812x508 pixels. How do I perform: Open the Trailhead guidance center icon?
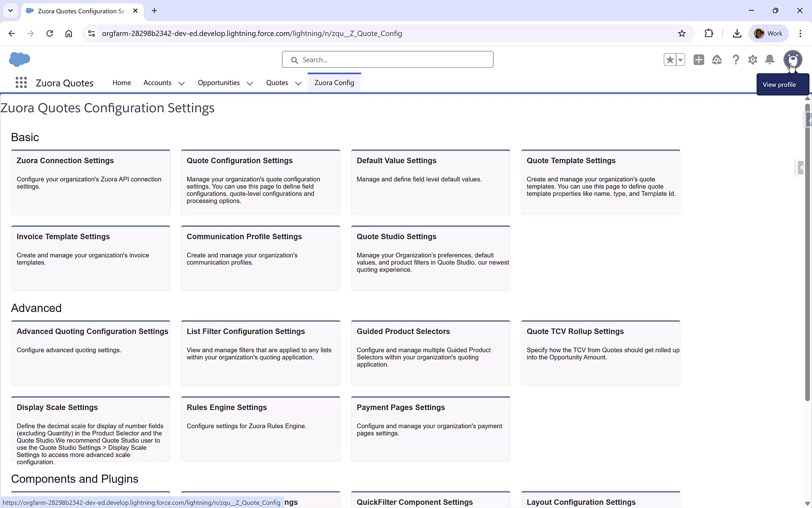[717, 60]
